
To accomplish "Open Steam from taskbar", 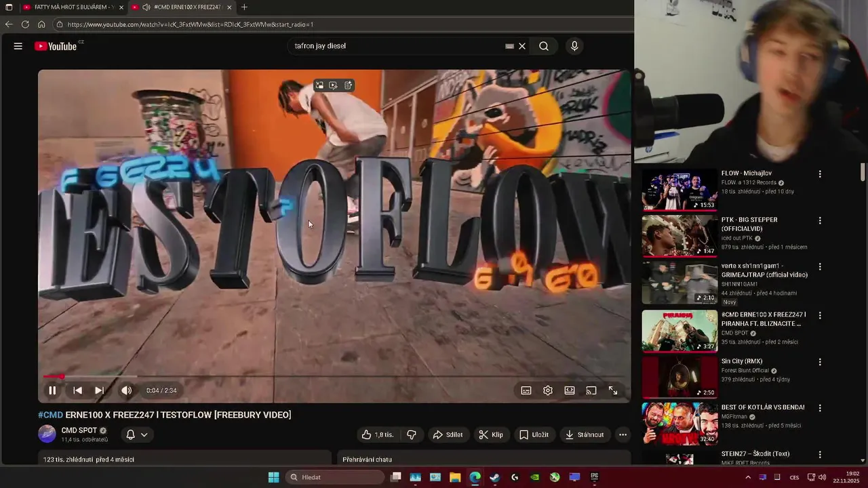I will [495, 477].
